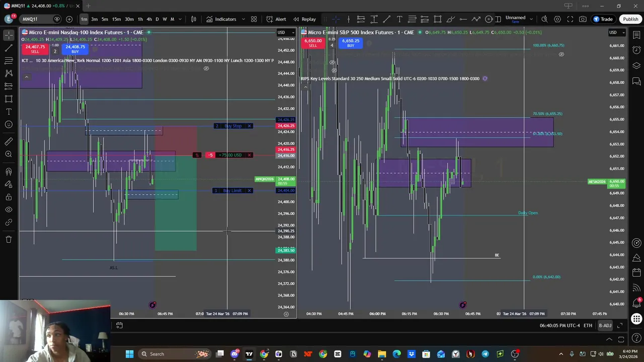Switch to the 15m timeframe
644x362 pixels.
coord(116,19)
